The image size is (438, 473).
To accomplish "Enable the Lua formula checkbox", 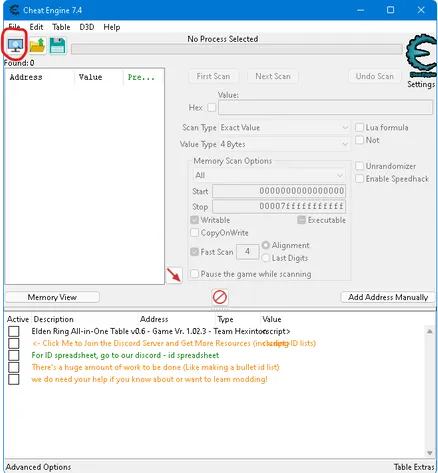I will point(359,127).
